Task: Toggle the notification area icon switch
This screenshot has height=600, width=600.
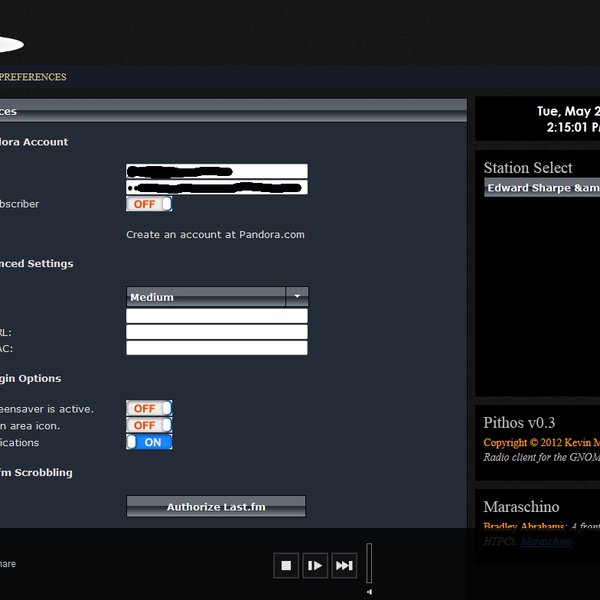Action: coord(149,425)
